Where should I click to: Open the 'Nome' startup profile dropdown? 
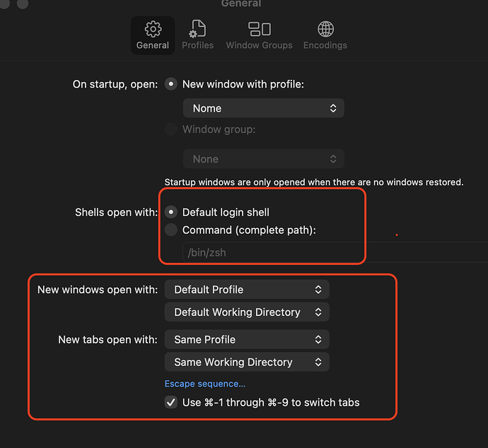[263, 108]
